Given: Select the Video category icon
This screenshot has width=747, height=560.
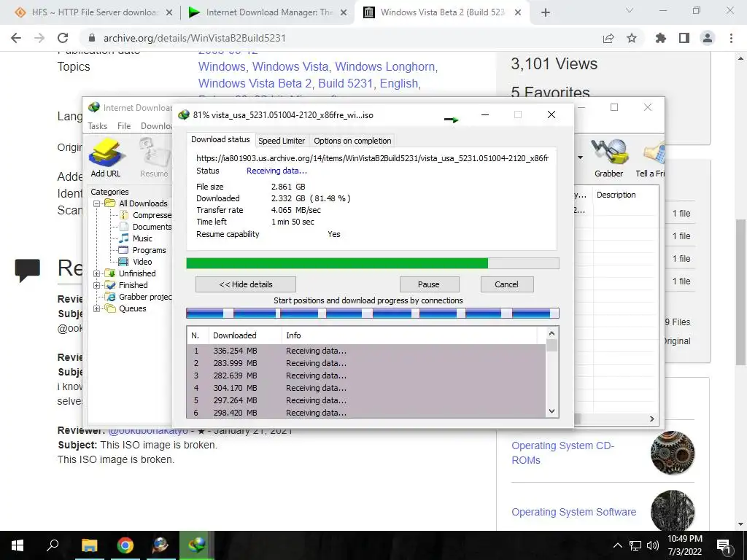Looking at the screenshot, I should [123, 262].
